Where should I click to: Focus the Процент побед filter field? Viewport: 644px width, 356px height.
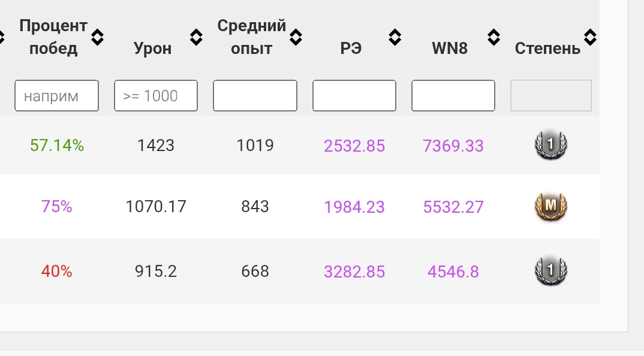click(x=56, y=96)
